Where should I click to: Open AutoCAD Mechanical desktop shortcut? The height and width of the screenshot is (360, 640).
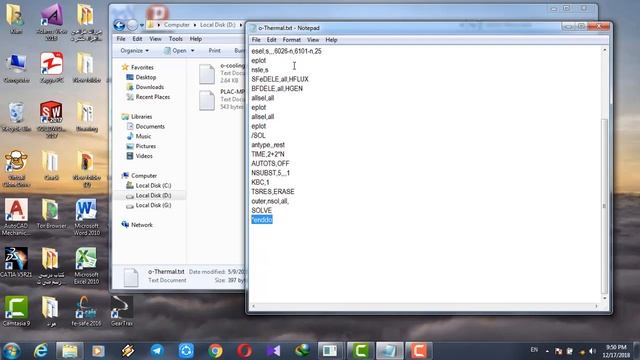[16, 217]
